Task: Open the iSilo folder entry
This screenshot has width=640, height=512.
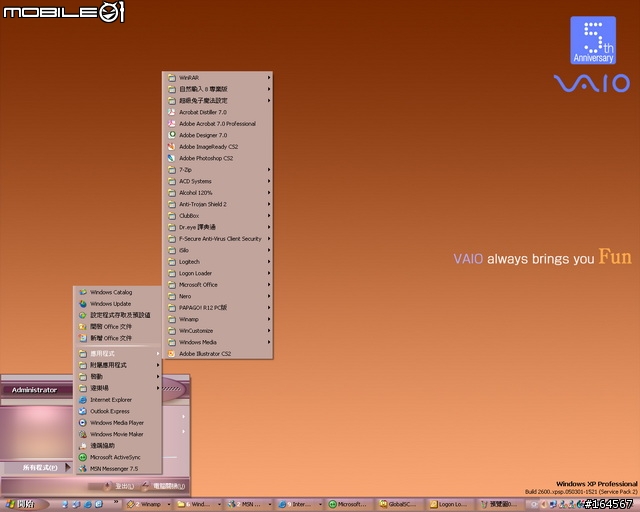Action: [218, 250]
